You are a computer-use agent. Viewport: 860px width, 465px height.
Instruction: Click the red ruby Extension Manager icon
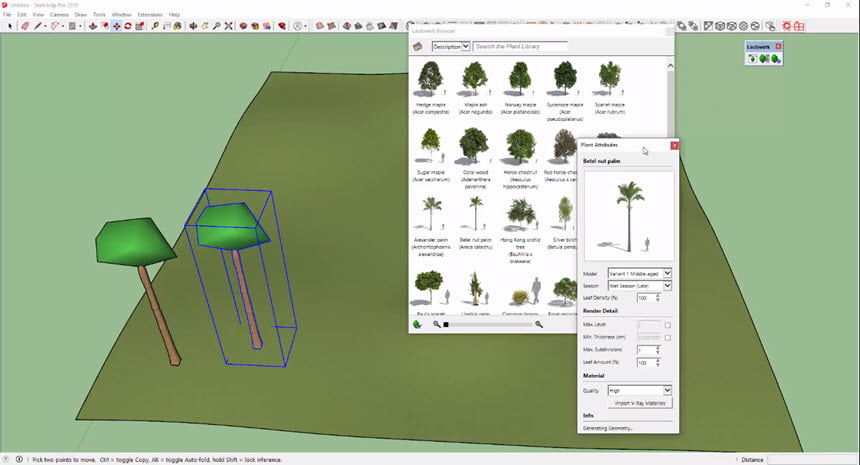pos(282,26)
